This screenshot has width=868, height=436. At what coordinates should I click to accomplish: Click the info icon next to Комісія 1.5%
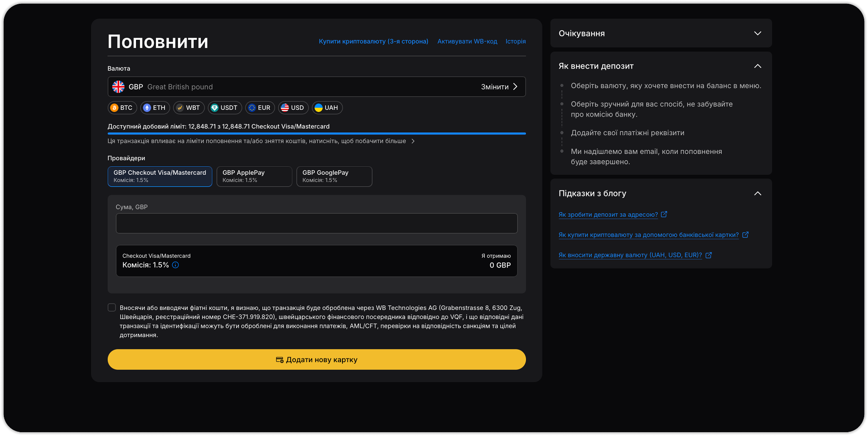(175, 265)
